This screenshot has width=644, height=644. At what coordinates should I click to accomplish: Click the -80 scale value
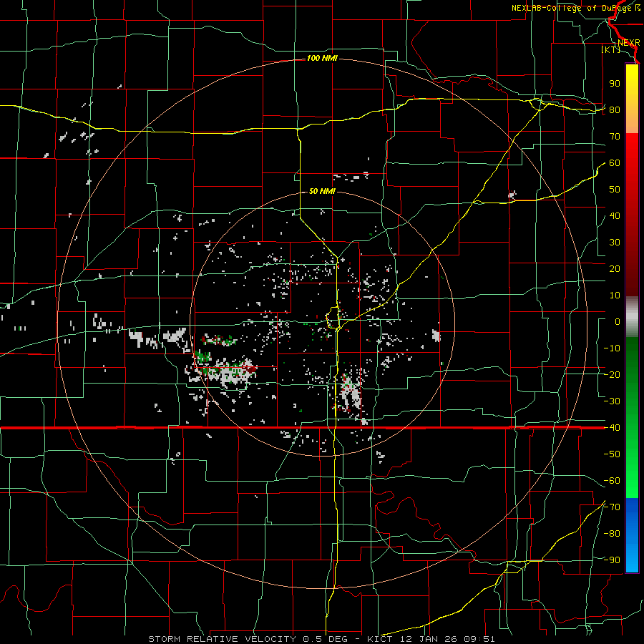pyautogui.click(x=612, y=534)
